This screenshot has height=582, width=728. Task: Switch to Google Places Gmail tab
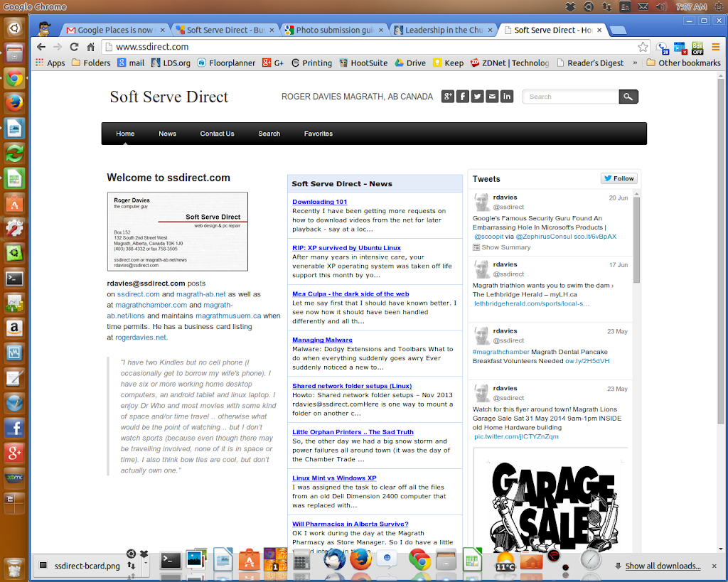click(114, 30)
